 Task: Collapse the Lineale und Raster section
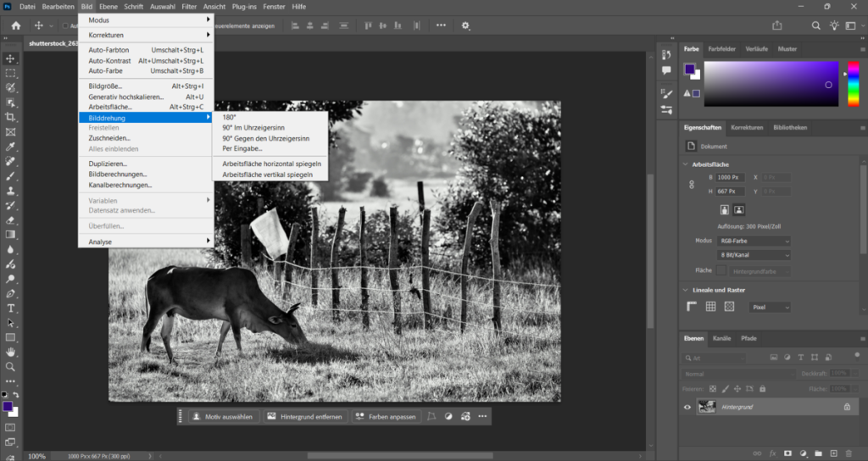pyautogui.click(x=685, y=290)
